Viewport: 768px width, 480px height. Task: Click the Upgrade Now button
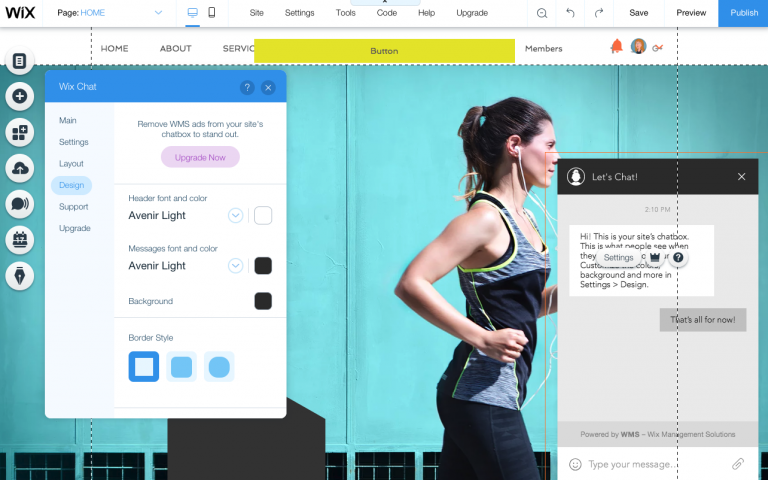tap(200, 157)
